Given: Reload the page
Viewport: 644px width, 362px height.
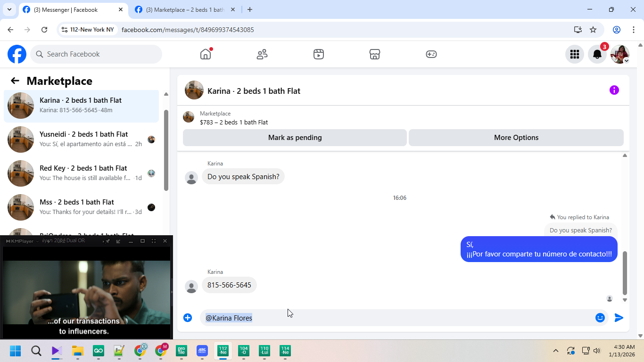Looking at the screenshot, I should pos(44,30).
